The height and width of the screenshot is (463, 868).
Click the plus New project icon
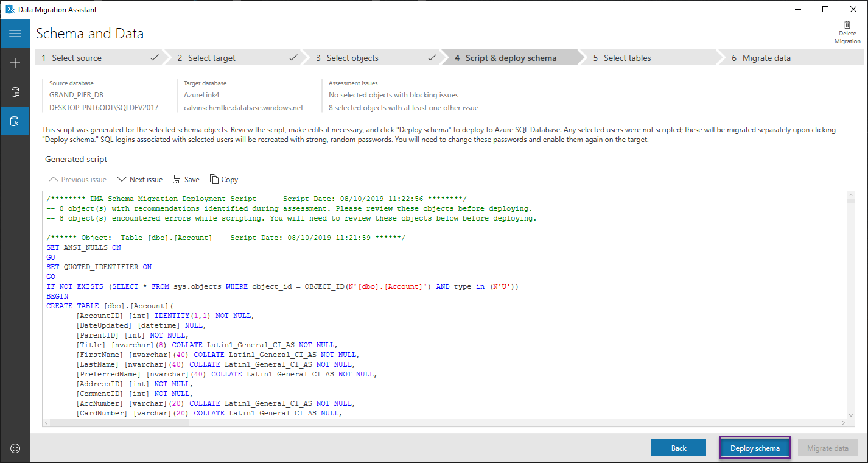[15, 63]
